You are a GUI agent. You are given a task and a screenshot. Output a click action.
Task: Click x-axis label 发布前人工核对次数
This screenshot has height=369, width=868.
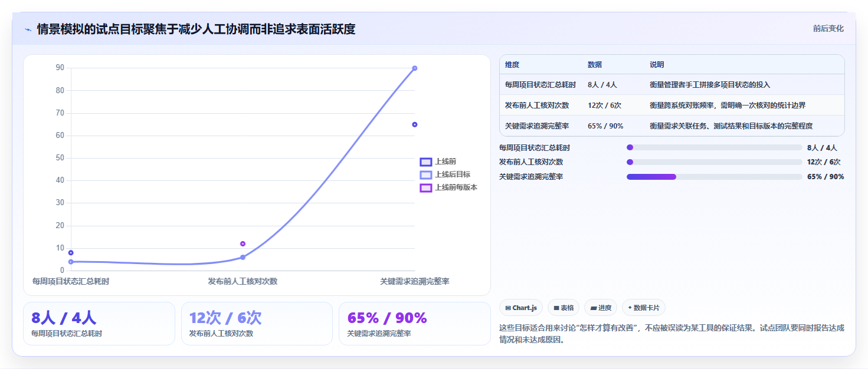pyautogui.click(x=243, y=282)
